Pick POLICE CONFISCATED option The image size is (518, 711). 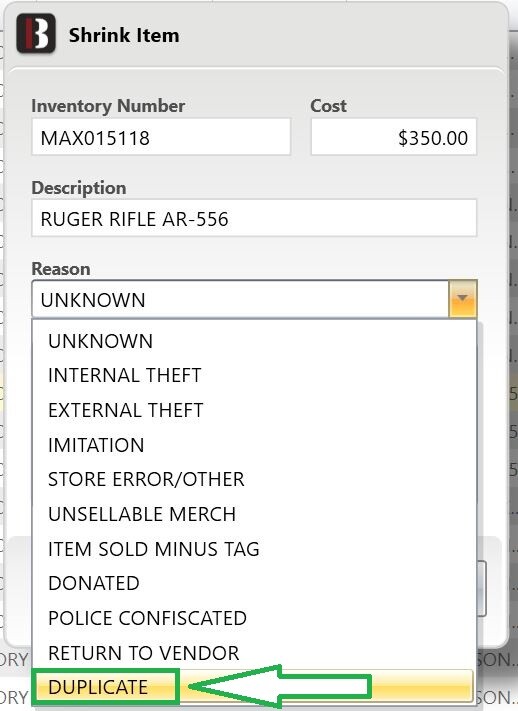[x=254, y=618]
